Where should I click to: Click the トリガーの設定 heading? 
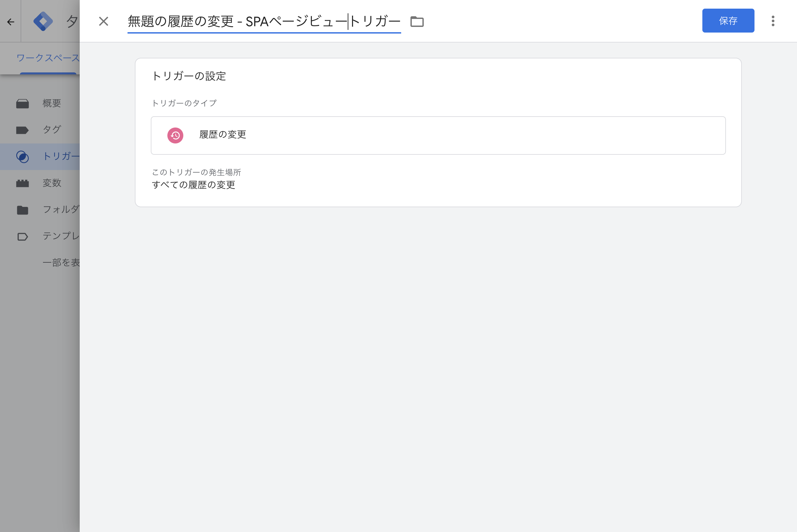click(x=189, y=76)
